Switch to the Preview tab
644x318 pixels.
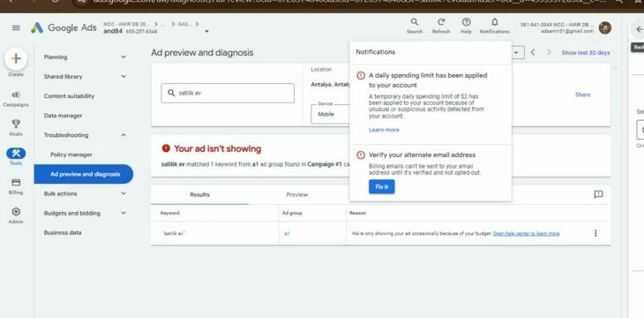[x=297, y=194]
